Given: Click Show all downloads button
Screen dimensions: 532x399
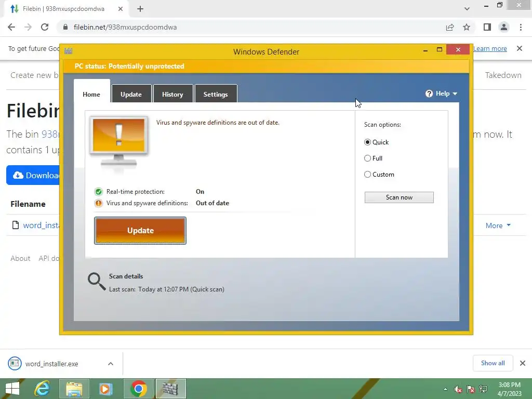Looking at the screenshot, I should [x=493, y=363].
